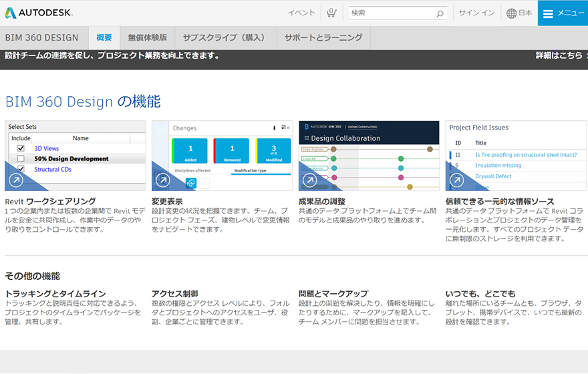Click the アクセス制御 heading
The height and width of the screenshot is (374, 588).
tap(175, 293)
